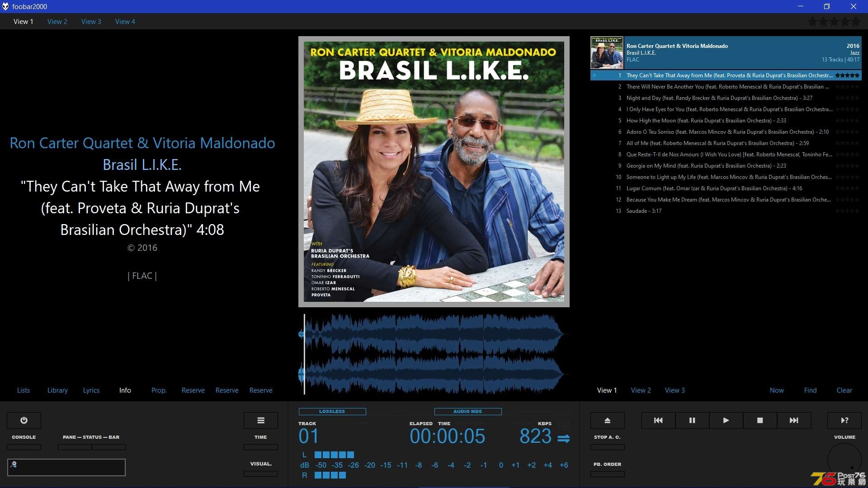Click the album thumbnail in playlist header
Image resolution: width=868 pixels, height=488 pixels.
tap(607, 52)
